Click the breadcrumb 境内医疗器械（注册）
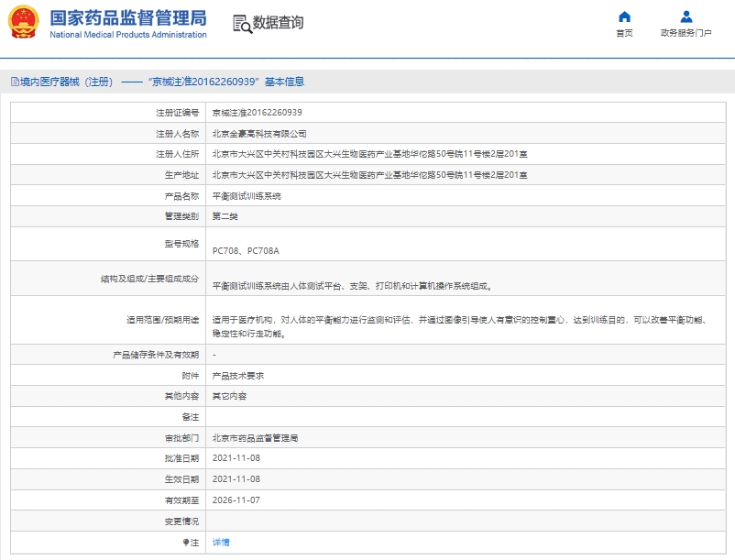This screenshot has height=560, width=735. tap(66, 82)
